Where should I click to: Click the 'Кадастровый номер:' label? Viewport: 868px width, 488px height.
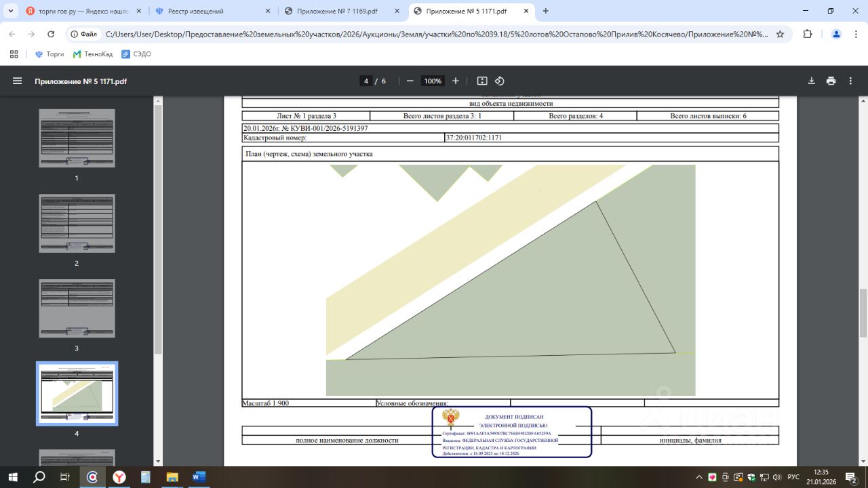(275, 138)
